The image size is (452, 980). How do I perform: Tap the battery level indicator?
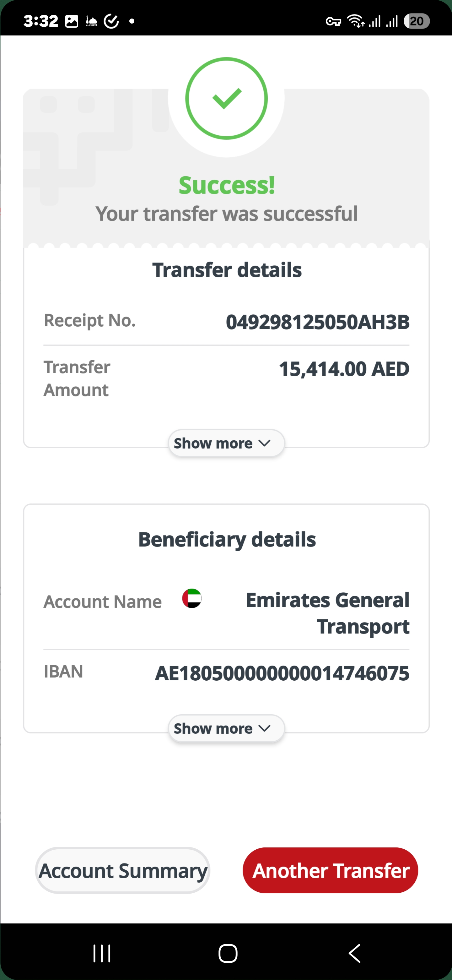coord(417,21)
